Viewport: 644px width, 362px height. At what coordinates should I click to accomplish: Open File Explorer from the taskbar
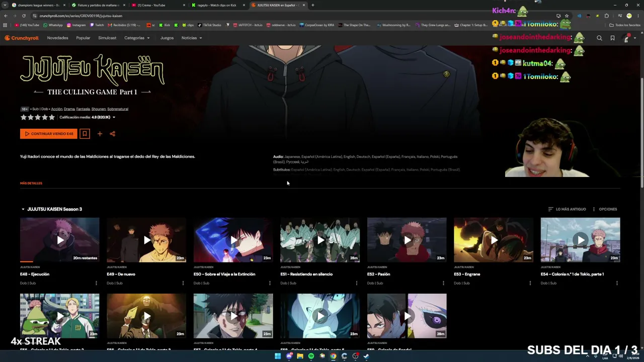point(300,356)
